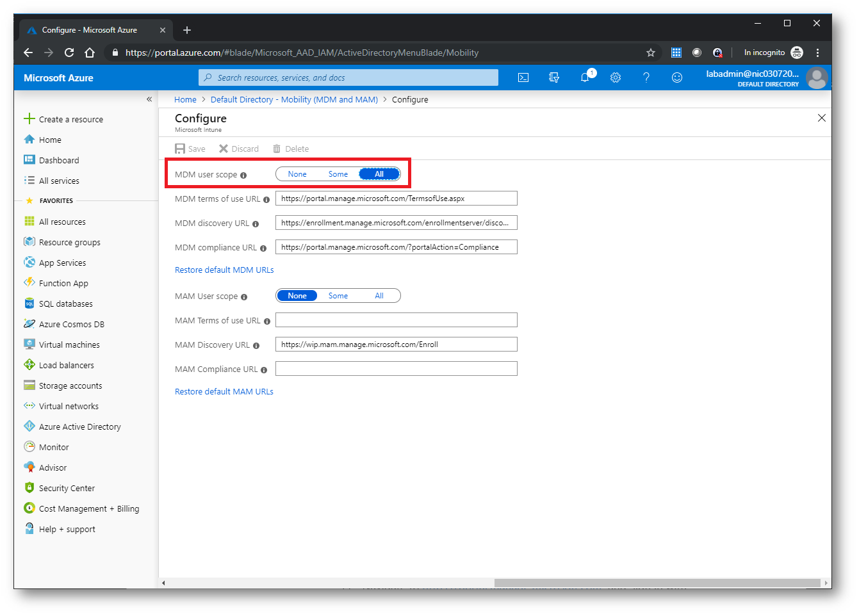Viewport: 859px width, 616px height.
Task: Click the Create a resource plus icon
Action: 29,118
